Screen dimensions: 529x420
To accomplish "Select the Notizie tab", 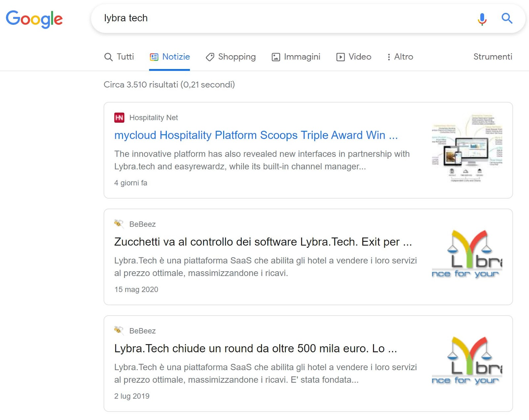I will [170, 57].
